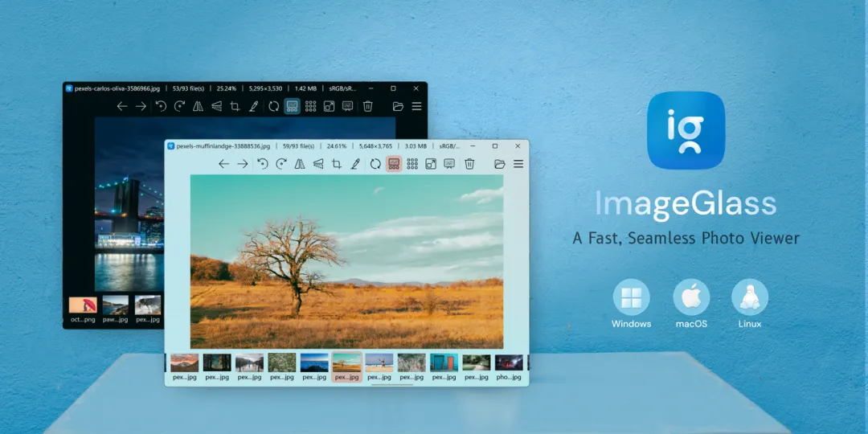The width and height of the screenshot is (868, 434).
Task: Flip horizontally in the light window toolbar
Action: [x=300, y=164]
